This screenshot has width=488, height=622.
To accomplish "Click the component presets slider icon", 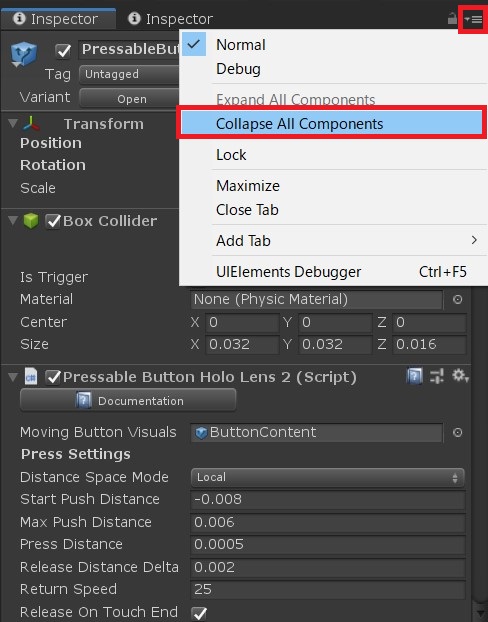I will (x=437, y=376).
